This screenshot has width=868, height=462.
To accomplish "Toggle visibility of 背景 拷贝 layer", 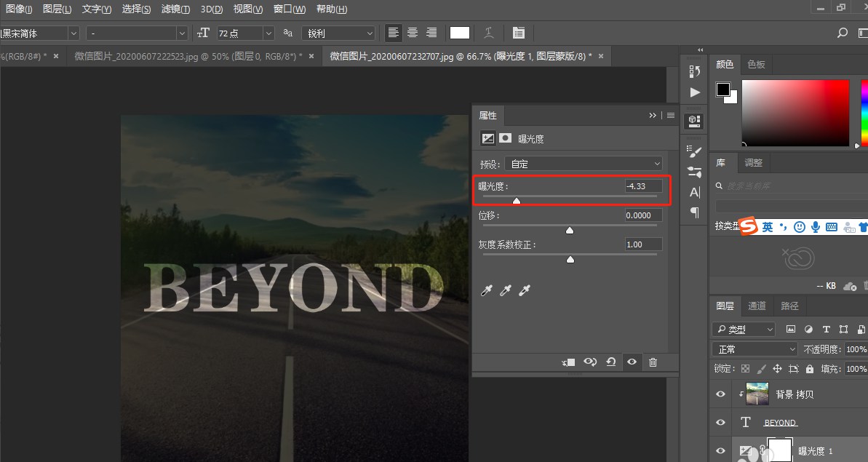I will [720, 394].
